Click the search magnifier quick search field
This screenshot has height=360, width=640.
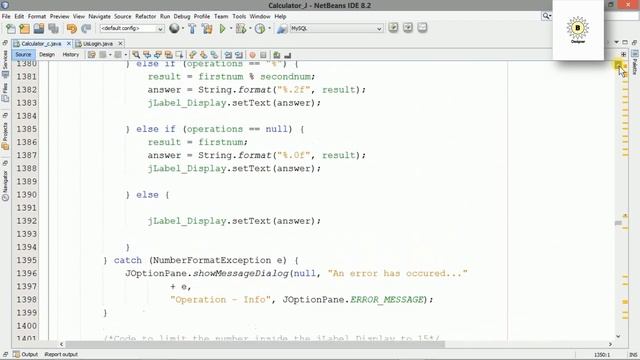pyautogui.click(x=546, y=16)
